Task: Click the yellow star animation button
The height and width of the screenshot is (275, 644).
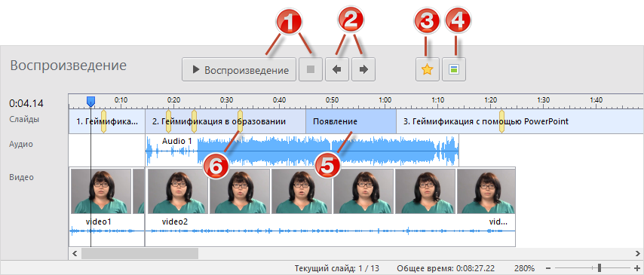Action: (x=428, y=70)
